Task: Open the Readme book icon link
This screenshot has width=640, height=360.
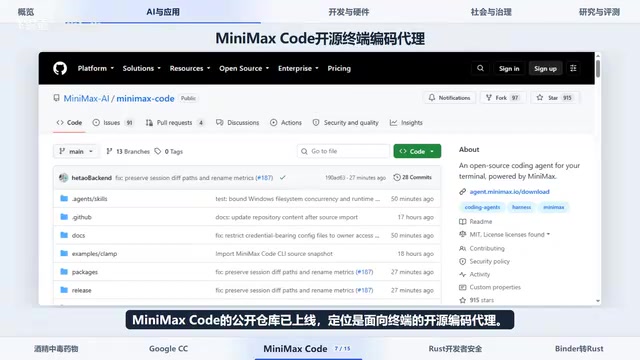Action: 462,222
